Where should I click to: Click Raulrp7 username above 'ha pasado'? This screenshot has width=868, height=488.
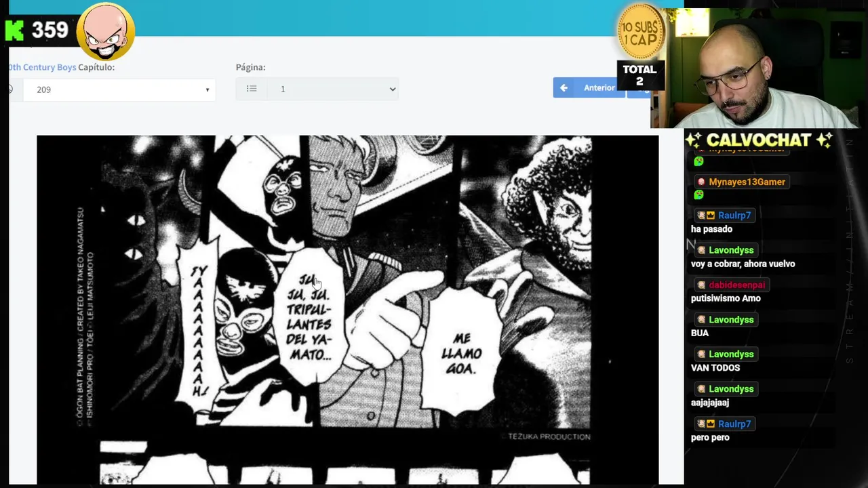click(x=734, y=215)
